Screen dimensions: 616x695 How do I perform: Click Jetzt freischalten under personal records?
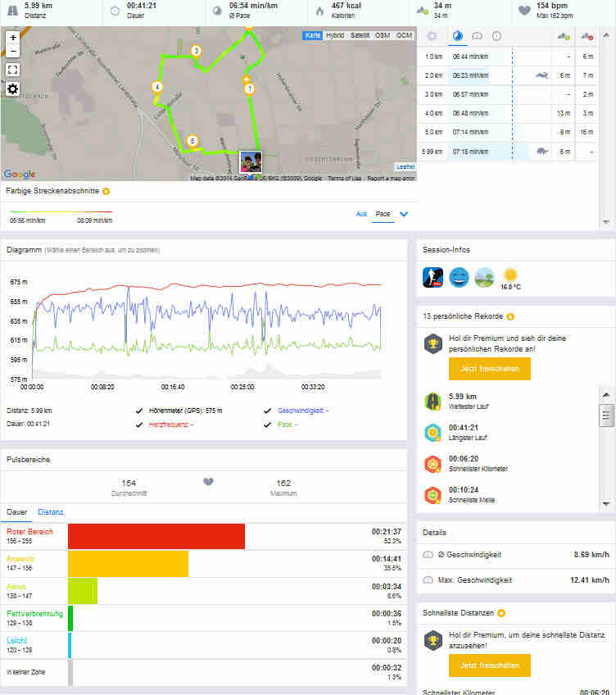pyautogui.click(x=489, y=369)
